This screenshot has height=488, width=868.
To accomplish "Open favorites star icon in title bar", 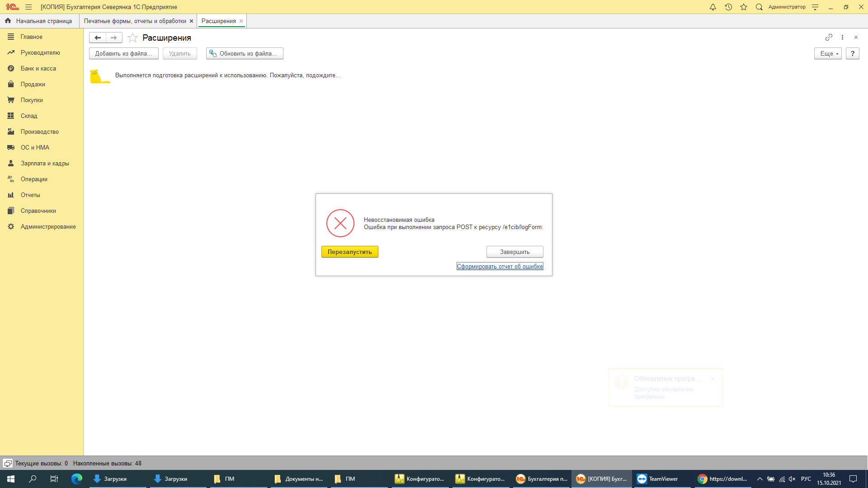I will click(744, 7).
